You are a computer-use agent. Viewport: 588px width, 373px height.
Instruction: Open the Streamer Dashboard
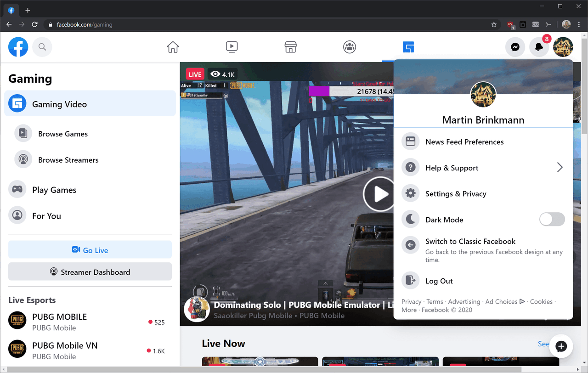coord(90,271)
